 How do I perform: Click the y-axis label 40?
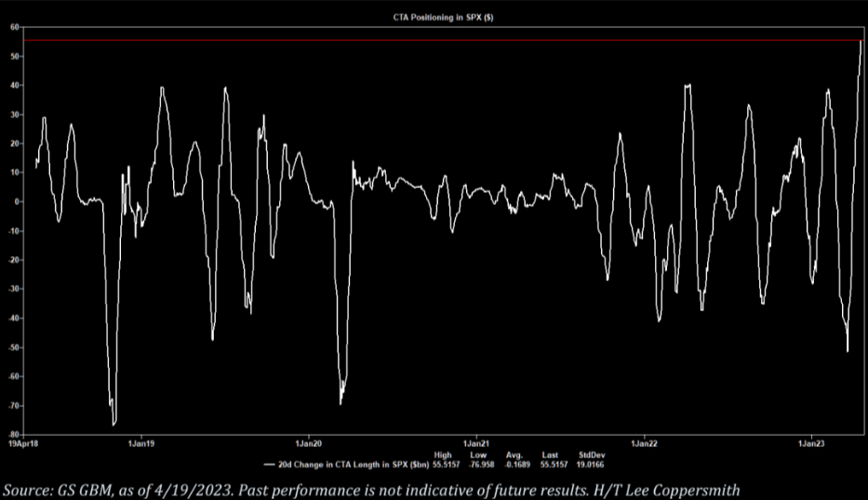point(14,86)
